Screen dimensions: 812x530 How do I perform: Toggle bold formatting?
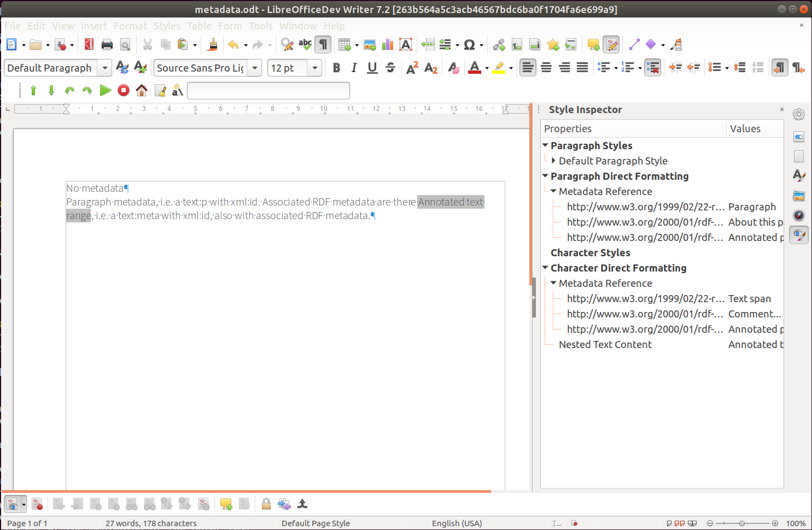tap(336, 67)
